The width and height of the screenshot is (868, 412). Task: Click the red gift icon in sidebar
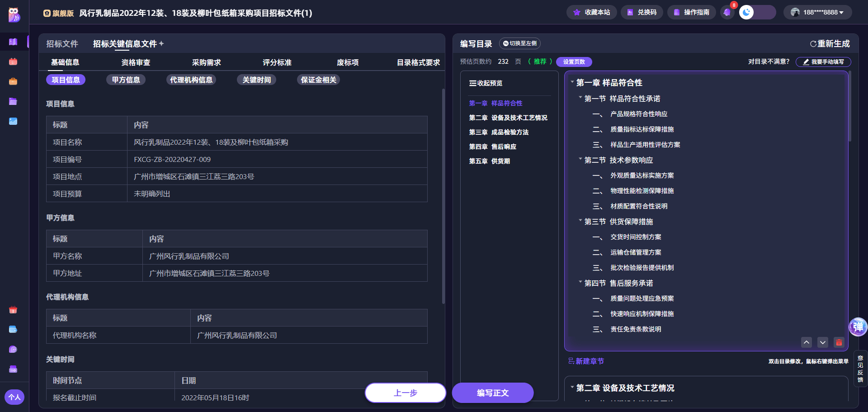click(13, 310)
